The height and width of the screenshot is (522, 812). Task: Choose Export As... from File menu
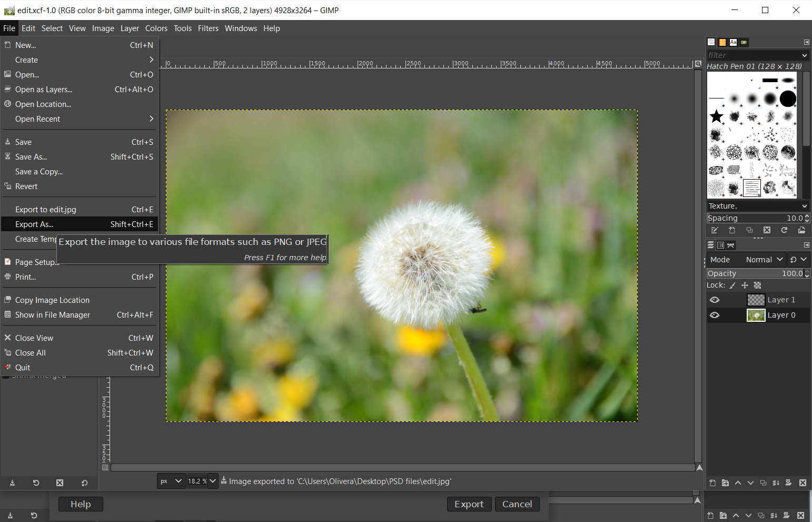tap(34, 224)
